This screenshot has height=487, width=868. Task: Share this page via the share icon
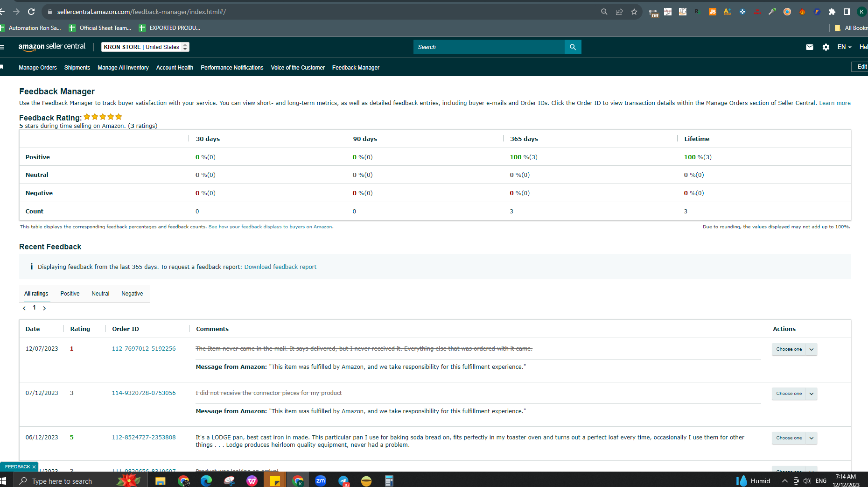pos(619,12)
